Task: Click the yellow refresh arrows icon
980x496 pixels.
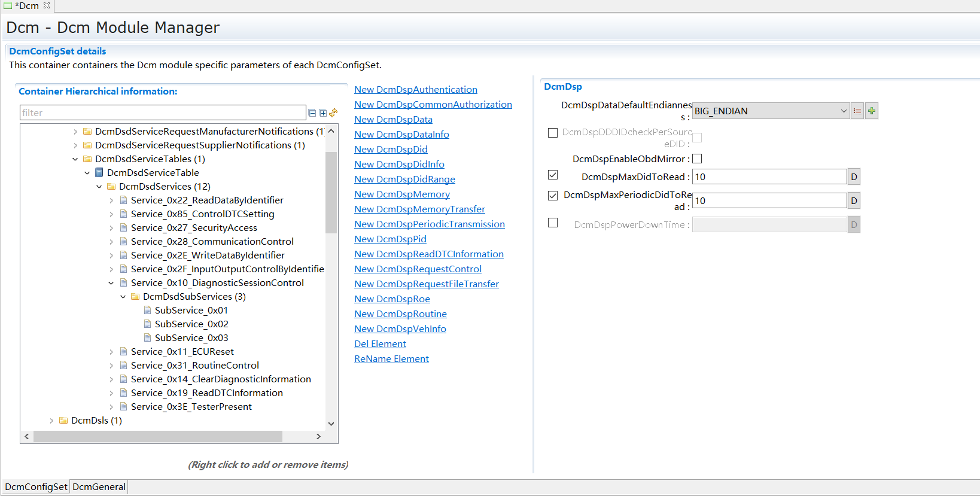Action: pos(333,112)
